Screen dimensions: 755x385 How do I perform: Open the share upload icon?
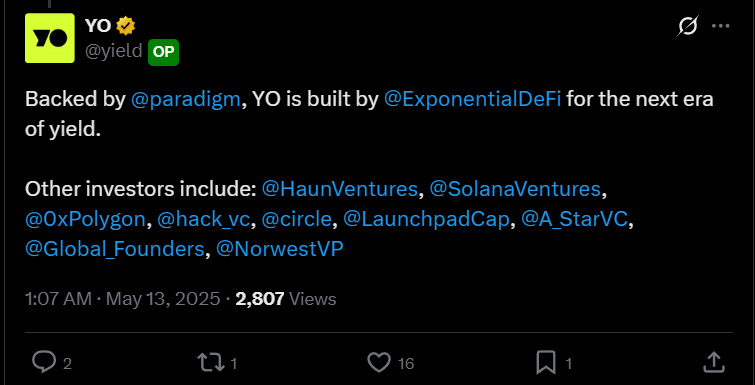[x=714, y=362]
